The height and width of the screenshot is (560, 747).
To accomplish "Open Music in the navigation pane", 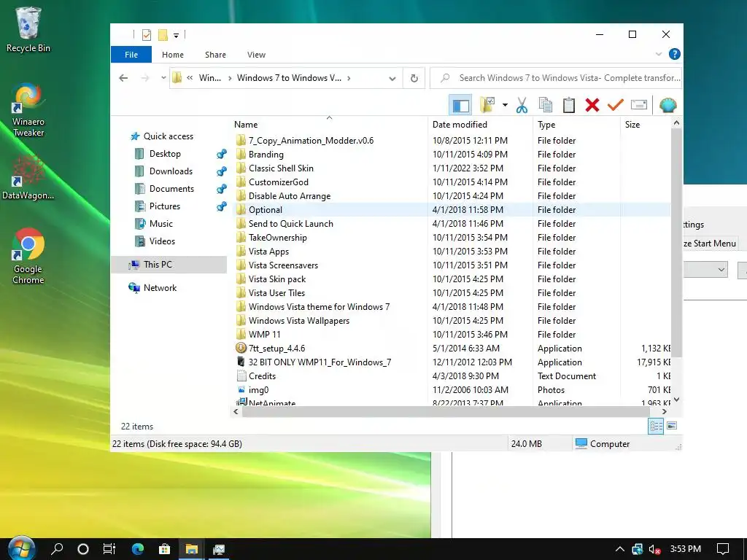I will point(160,224).
